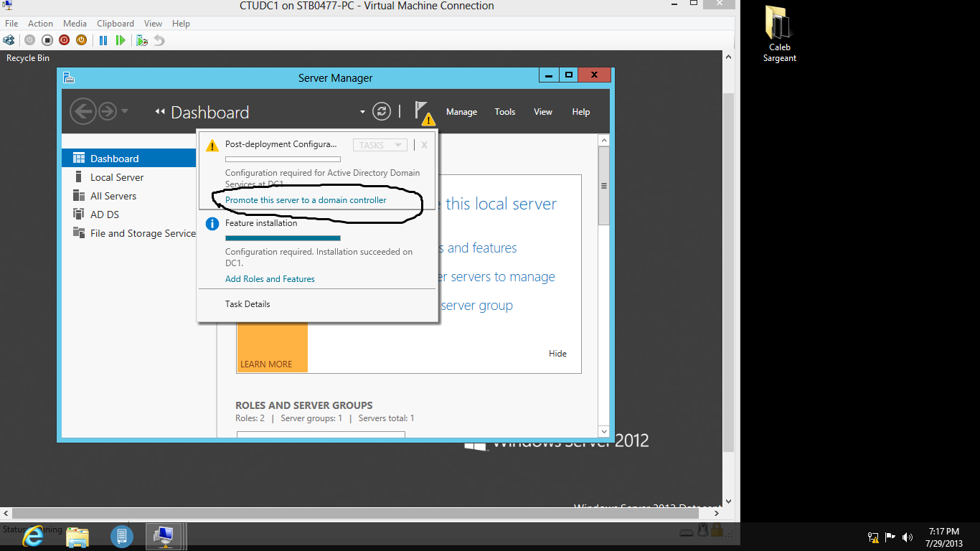Dismiss the Post-deployment Configuration notification
Screen dimensions: 980x551
[424, 145]
